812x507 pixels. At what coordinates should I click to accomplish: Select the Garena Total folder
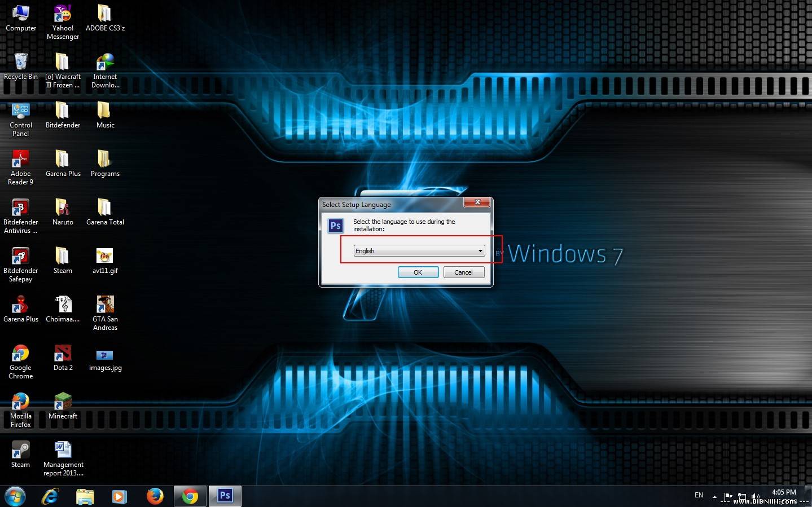(x=105, y=212)
